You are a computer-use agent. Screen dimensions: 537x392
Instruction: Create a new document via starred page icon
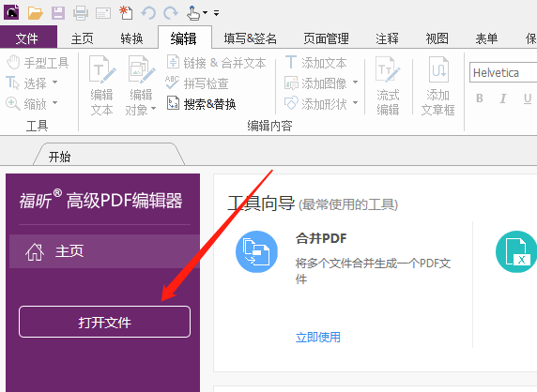126,12
